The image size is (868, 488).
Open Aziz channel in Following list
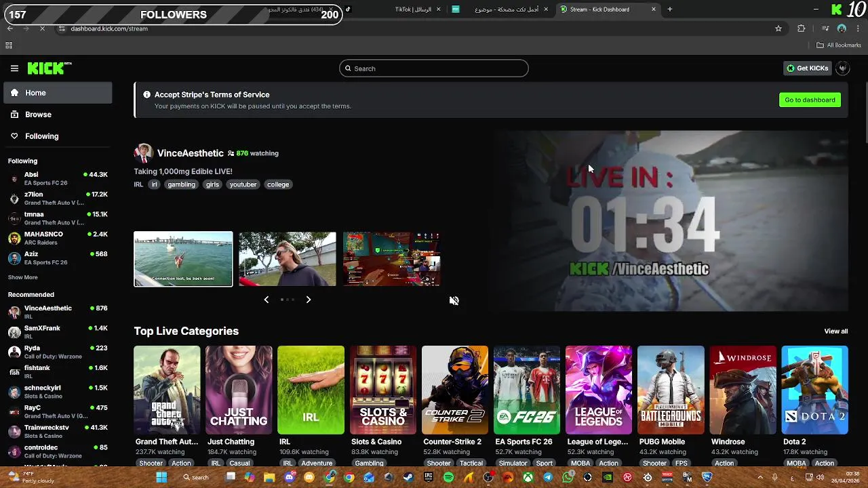tap(58, 258)
